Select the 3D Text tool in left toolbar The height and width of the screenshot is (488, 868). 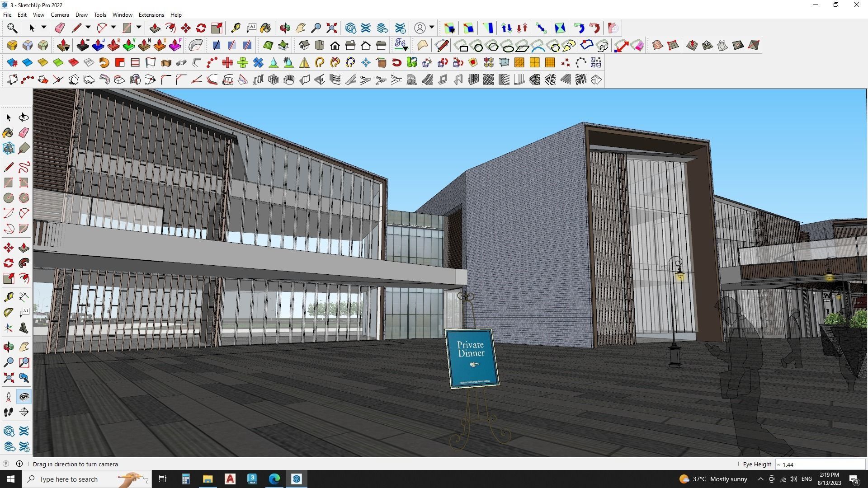(x=24, y=328)
